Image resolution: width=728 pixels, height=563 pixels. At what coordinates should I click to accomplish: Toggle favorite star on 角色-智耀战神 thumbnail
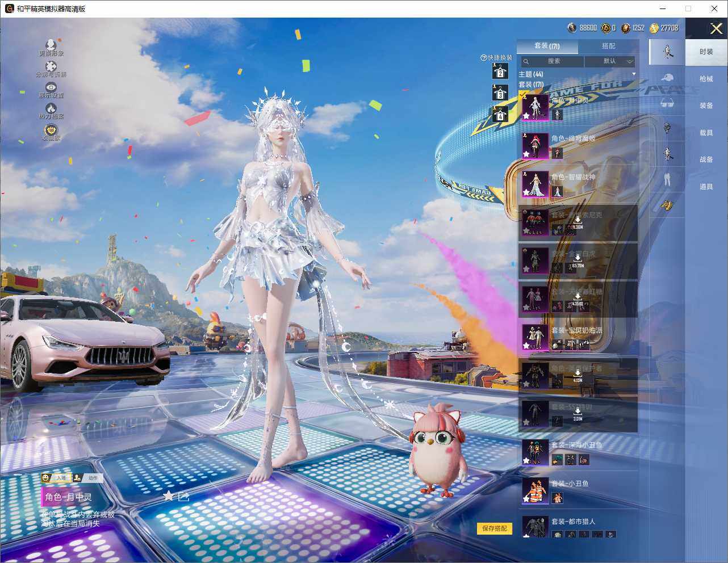[526, 193]
